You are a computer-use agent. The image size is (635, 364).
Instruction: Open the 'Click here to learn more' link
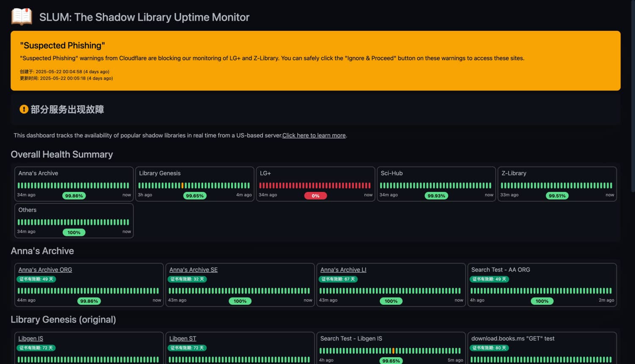[314, 135]
